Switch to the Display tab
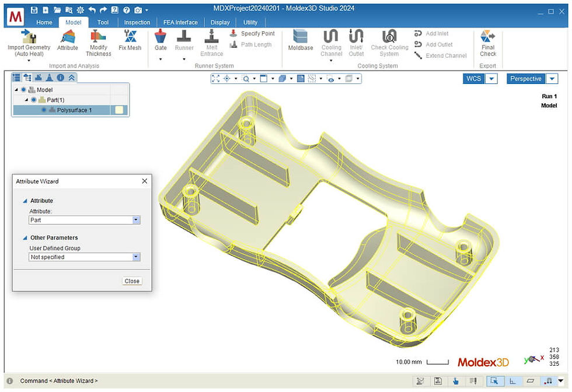The width and height of the screenshot is (572, 392). click(x=220, y=22)
